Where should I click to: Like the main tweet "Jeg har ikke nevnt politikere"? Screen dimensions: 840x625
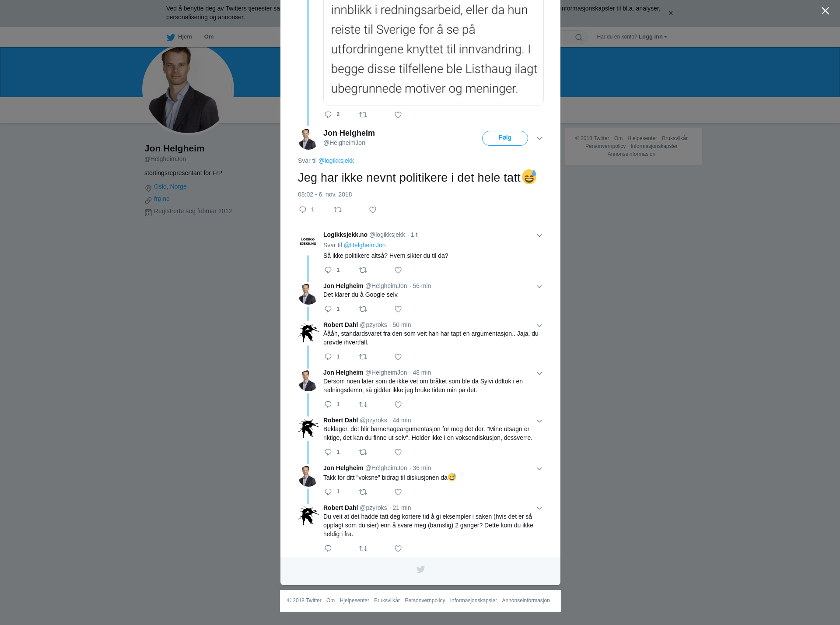(373, 210)
